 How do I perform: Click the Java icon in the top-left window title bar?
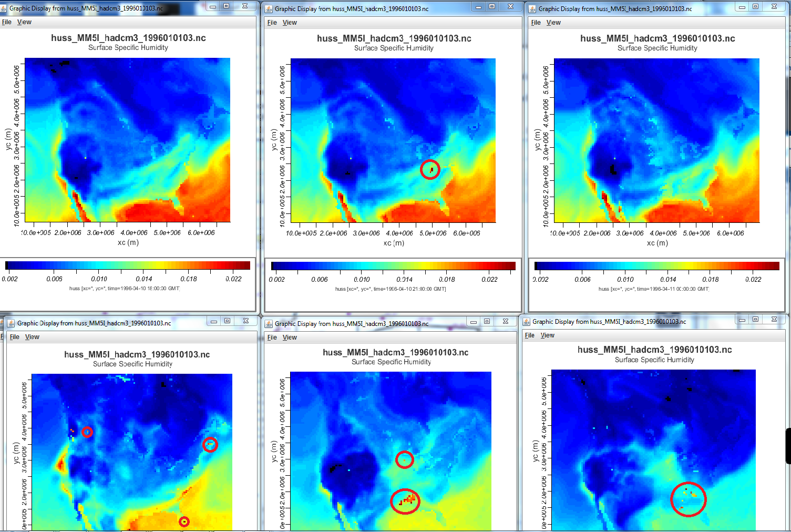pos(4,8)
